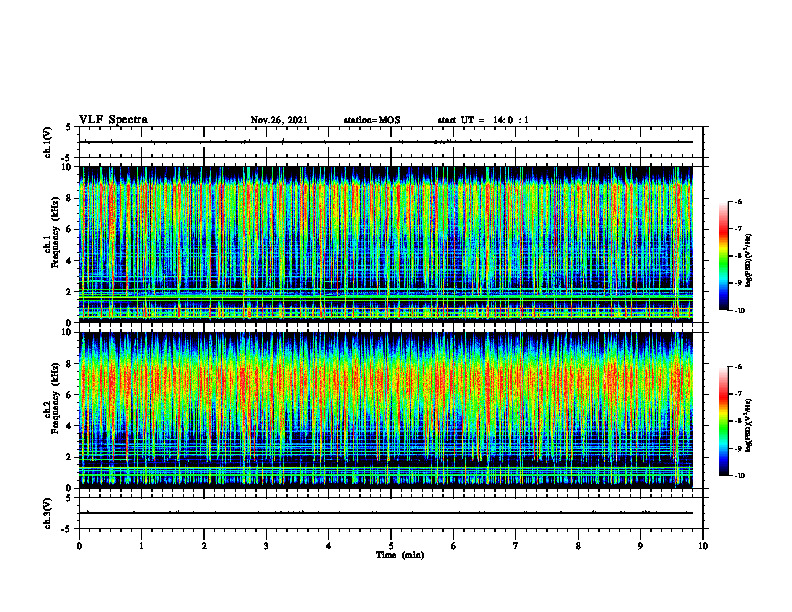Click the "ch.3(V)" axis label
Viewport: 792px width, 612px height.
point(48,513)
